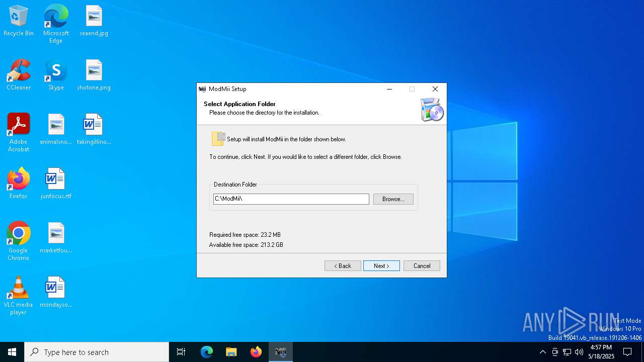Click the Next button
This screenshot has width=644, height=362.
pyautogui.click(x=381, y=265)
